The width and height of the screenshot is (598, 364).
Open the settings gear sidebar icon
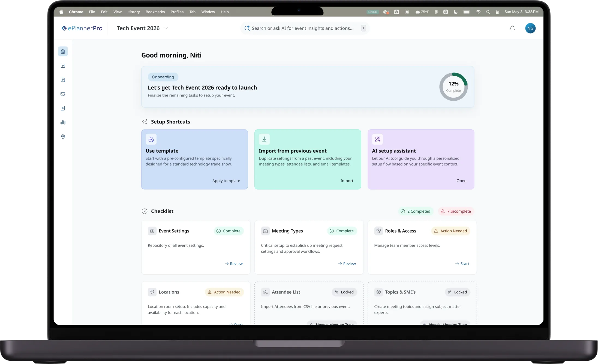point(63,137)
